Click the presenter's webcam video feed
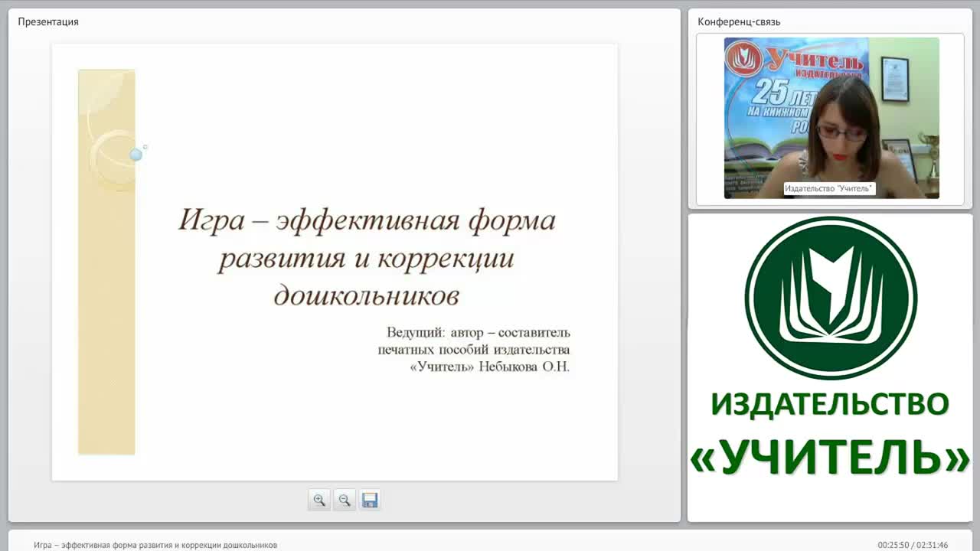Image resolution: width=980 pixels, height=551 pixels. (831, 118)
